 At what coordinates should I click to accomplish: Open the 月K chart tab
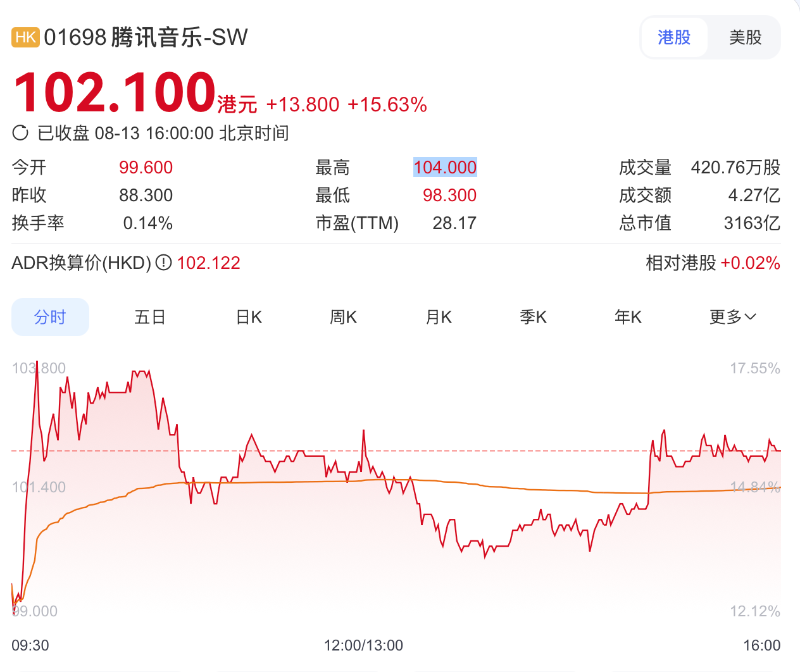[439, 317]
